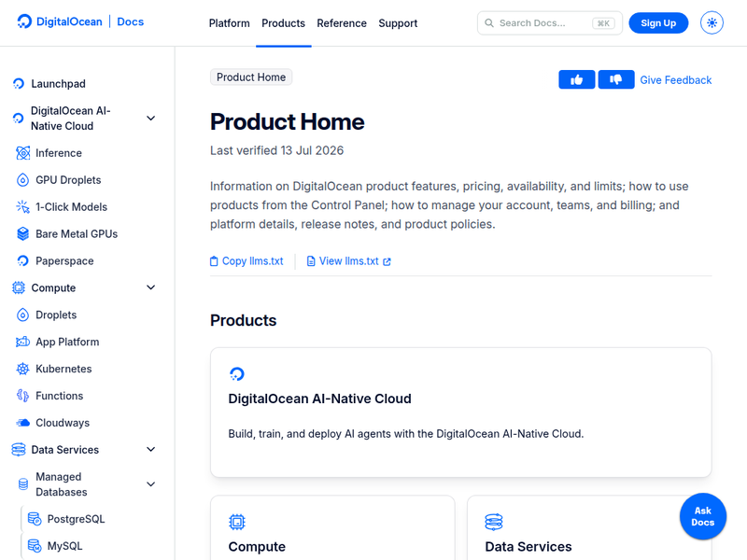Click the MySQL database icon
Image resolution: width=747 pixels, height=560 pixels.
[35, 546]
